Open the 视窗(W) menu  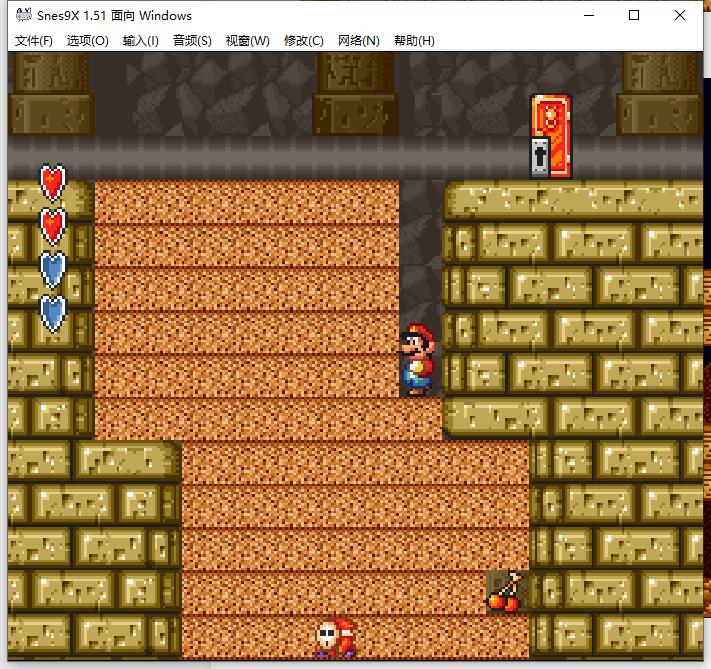click(248, 41)
